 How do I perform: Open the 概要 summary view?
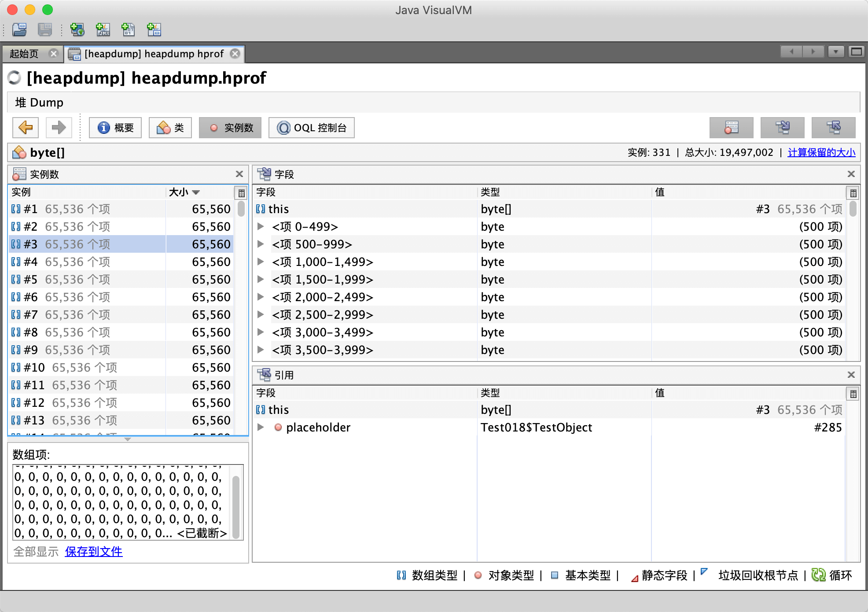(x=115, y=128)
